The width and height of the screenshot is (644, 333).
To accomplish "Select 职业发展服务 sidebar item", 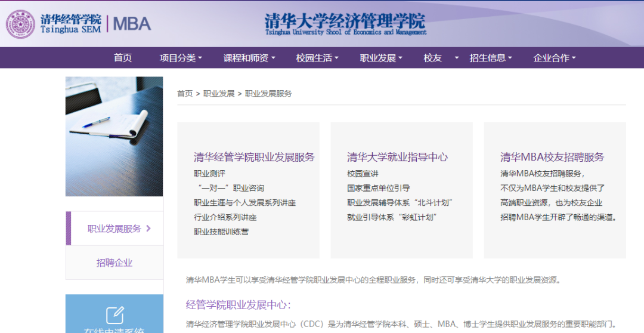I will pos(114,229).
